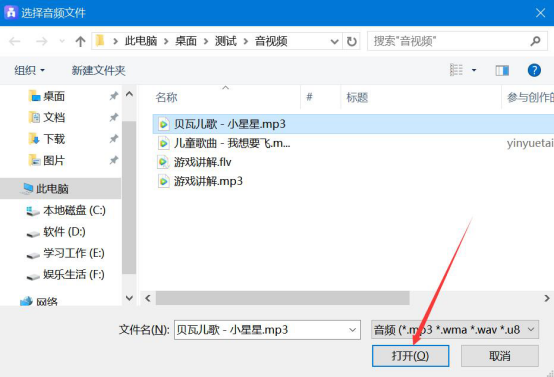Open the help button
Viewport: 554px width, 377px height.
tap(534, 70)
